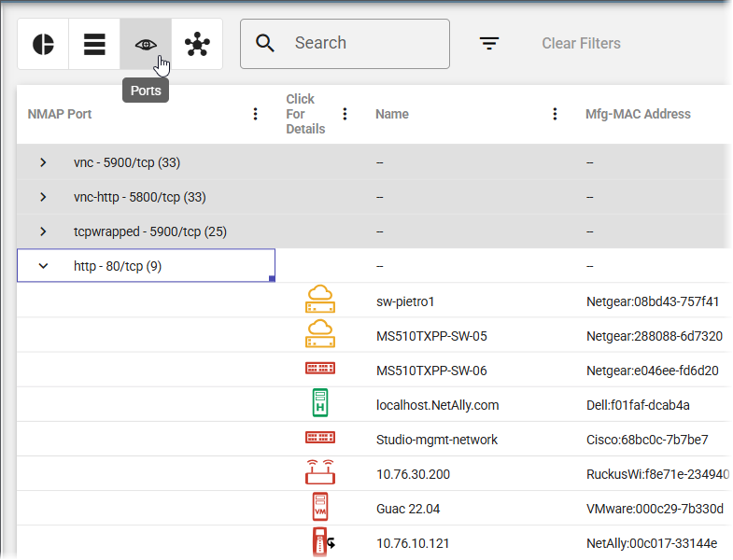Image resolution: width=733 pixels, height=560 pixels.
Task: Open details icon for MS510TXPP-SW-05
Action: pyautogui.click(x=320, y=334)
